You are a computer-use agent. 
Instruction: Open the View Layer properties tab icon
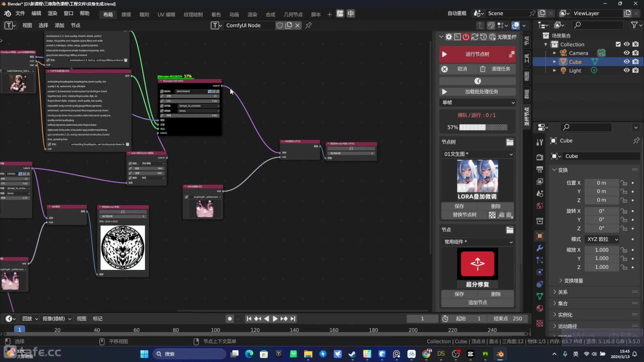pyautogui.click(x=540, y=181)
